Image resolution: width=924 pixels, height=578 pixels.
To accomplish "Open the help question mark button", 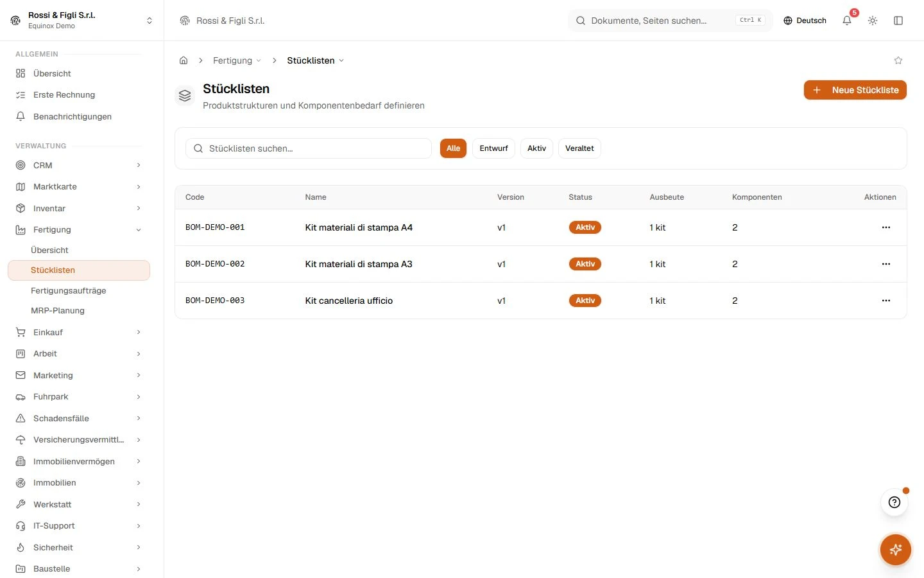I will point(894,502).
